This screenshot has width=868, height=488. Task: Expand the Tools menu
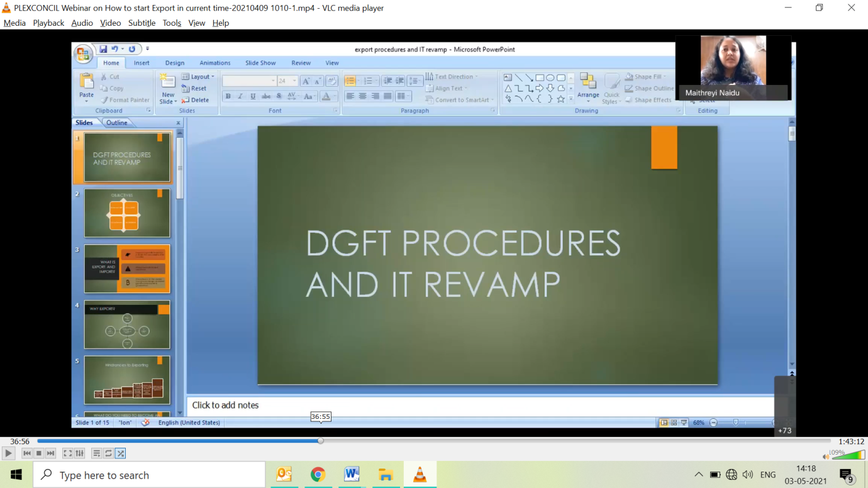(x=172, y=23)
